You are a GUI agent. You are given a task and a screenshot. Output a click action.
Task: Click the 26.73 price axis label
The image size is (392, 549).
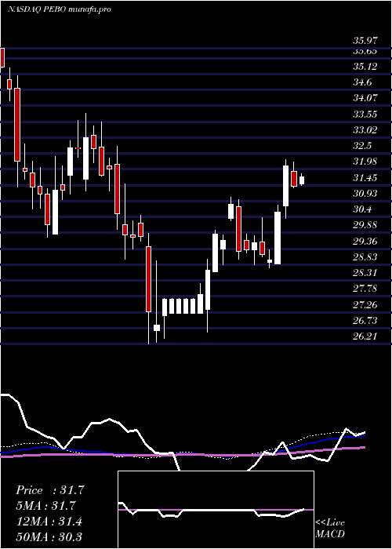pyautogui.click(x=365, y=321)
